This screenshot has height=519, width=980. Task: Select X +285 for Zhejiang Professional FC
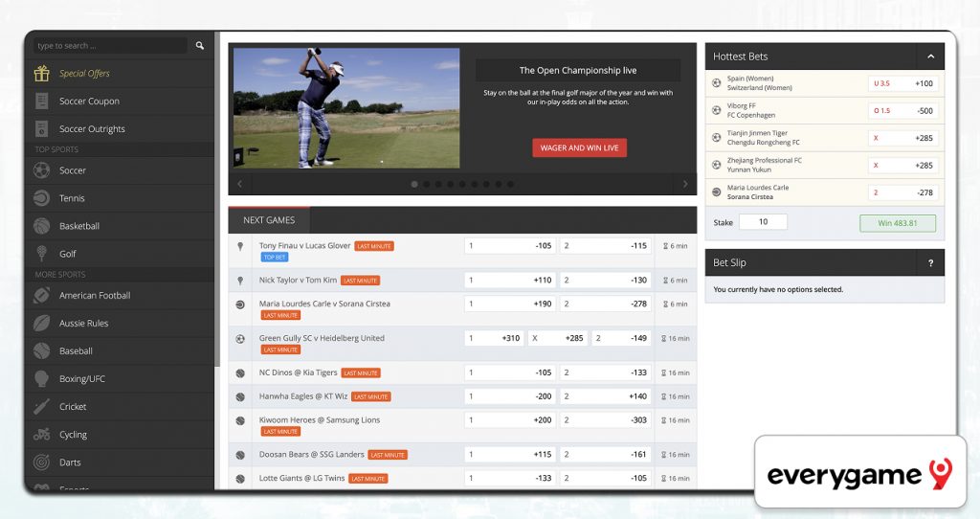(903, 165)
